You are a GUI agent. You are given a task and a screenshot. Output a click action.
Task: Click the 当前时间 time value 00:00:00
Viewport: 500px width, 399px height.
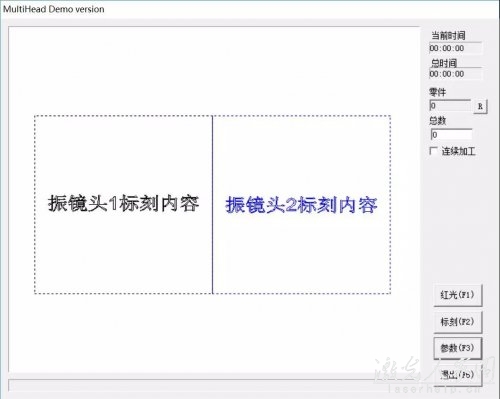[455, 48]
